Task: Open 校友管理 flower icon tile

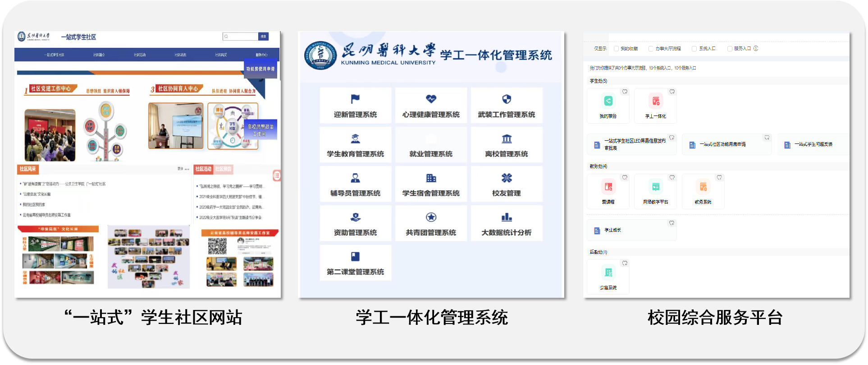Action: (507, 184)
